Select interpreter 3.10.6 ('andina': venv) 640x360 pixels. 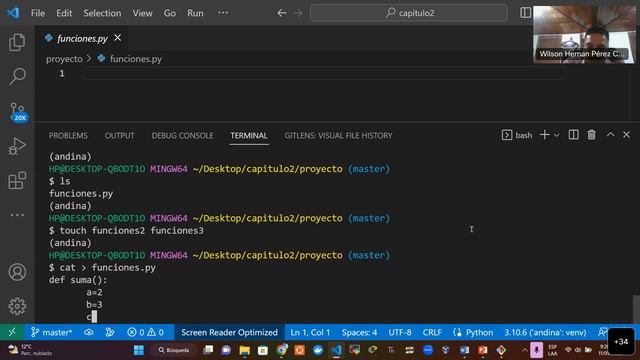point(545,332)
